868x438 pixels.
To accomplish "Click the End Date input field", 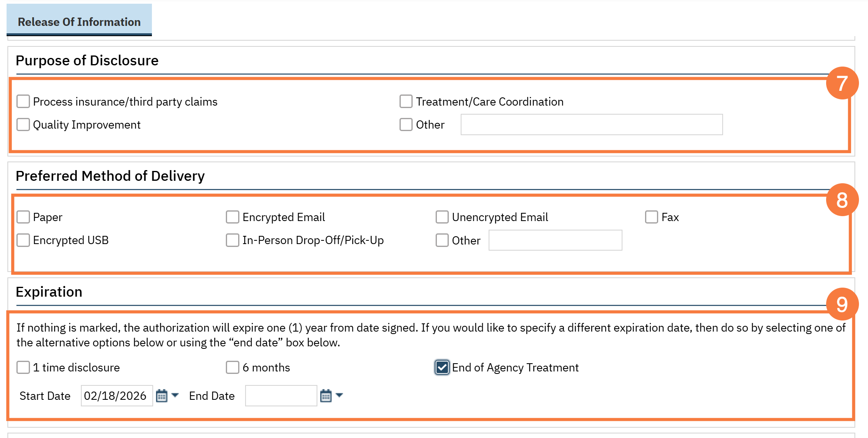I will (x=281, y=396).
